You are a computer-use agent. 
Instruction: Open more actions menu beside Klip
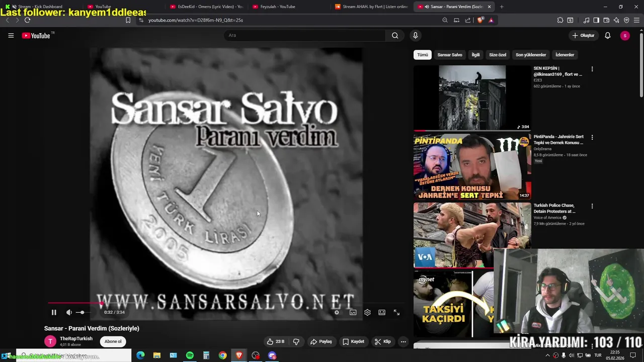click(x=403, y=341)
